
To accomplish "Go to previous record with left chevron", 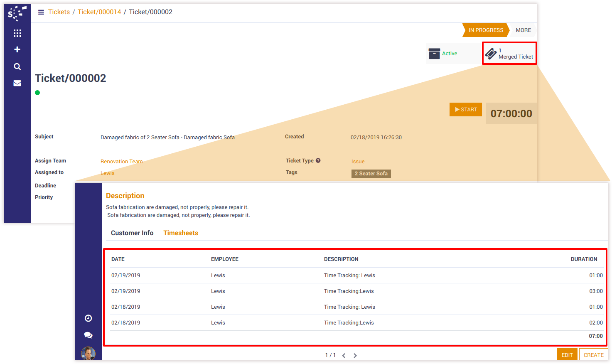I will tap(344, 355).
